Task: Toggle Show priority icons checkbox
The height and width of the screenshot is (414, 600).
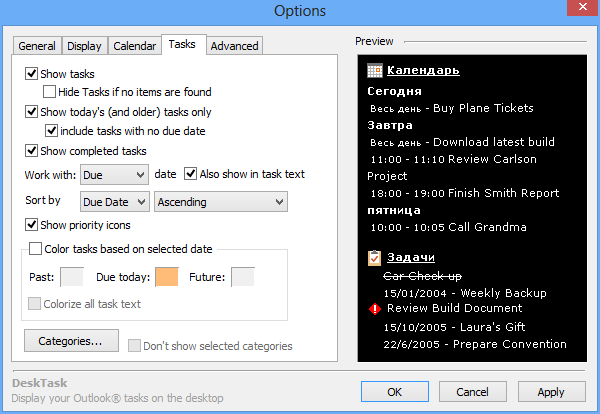Action: (x=32, y=225)
